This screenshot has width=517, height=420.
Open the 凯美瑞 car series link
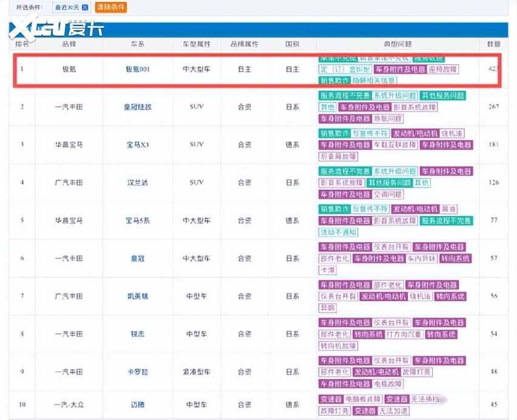tap(138, 296)
